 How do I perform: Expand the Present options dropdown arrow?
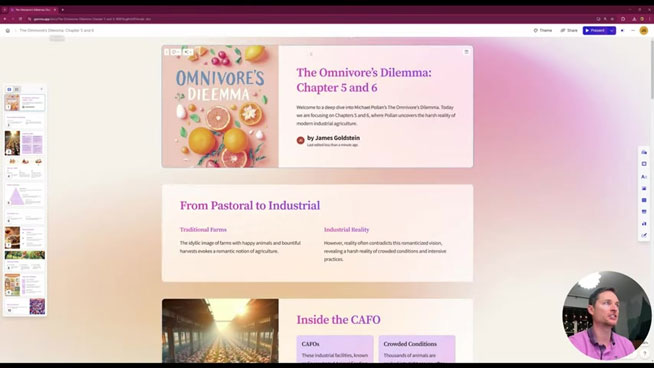pyautogui.click(x=612, y=30)
